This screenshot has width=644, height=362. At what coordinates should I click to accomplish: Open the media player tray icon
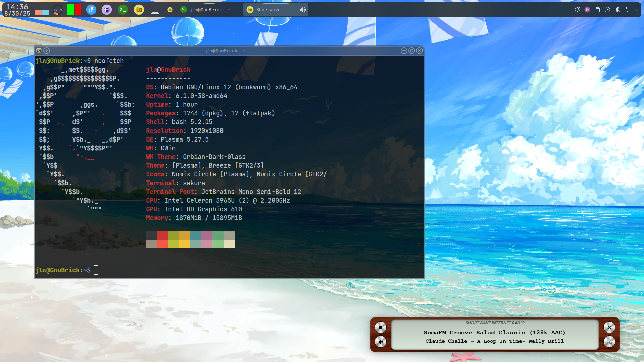[607, 10]
